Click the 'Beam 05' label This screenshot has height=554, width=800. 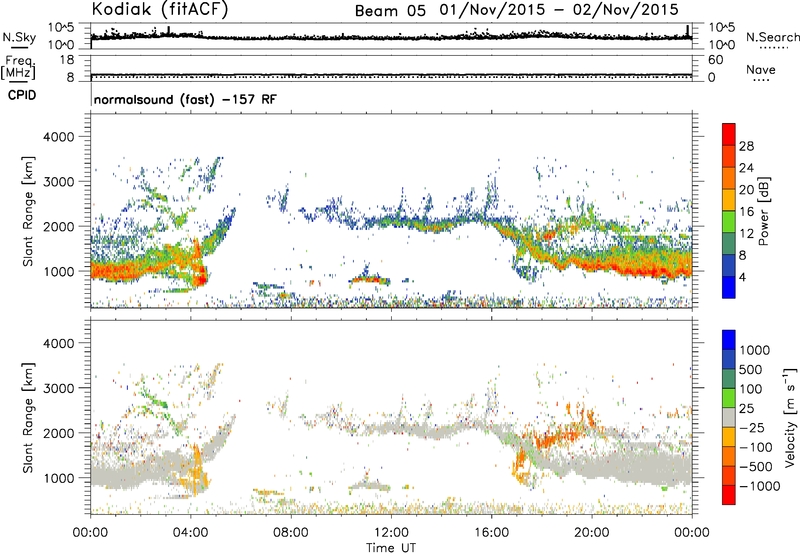click(x=390, y=11)
